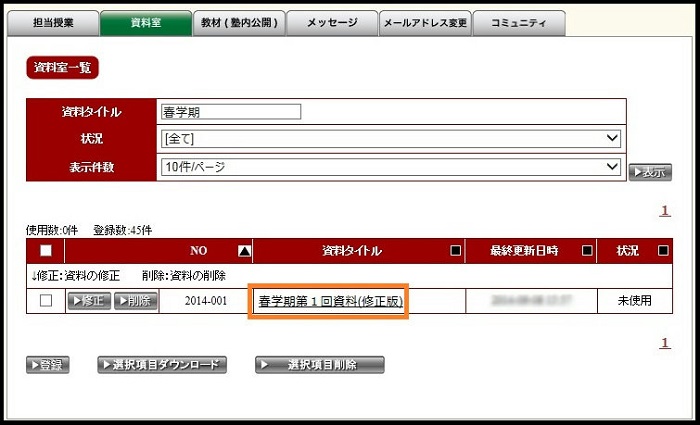Click sort icon beside 資料タイトル column header
The height and width of the screenshot is (425, 700).
(456, 251)
